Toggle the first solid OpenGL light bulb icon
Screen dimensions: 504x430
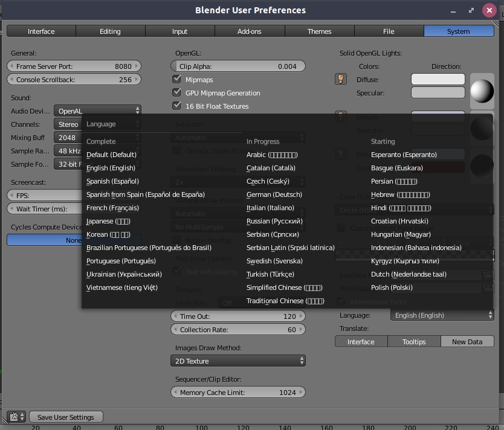341,79
